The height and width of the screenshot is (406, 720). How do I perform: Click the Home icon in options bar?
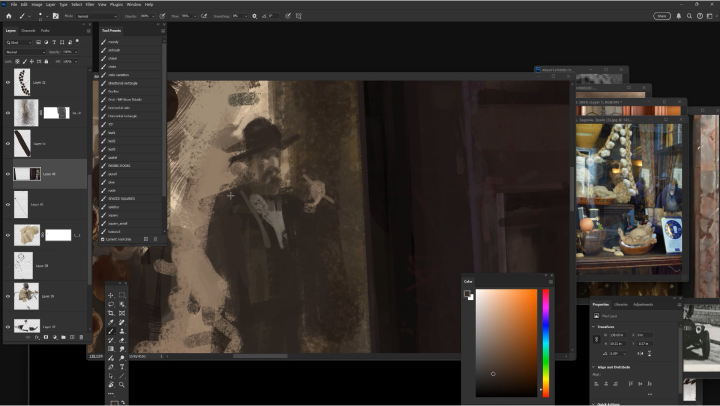coord(8,16)
